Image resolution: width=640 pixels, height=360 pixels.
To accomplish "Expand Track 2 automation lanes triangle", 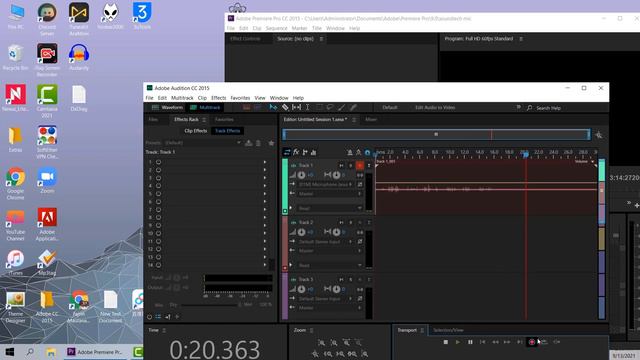I will [291, 265].
